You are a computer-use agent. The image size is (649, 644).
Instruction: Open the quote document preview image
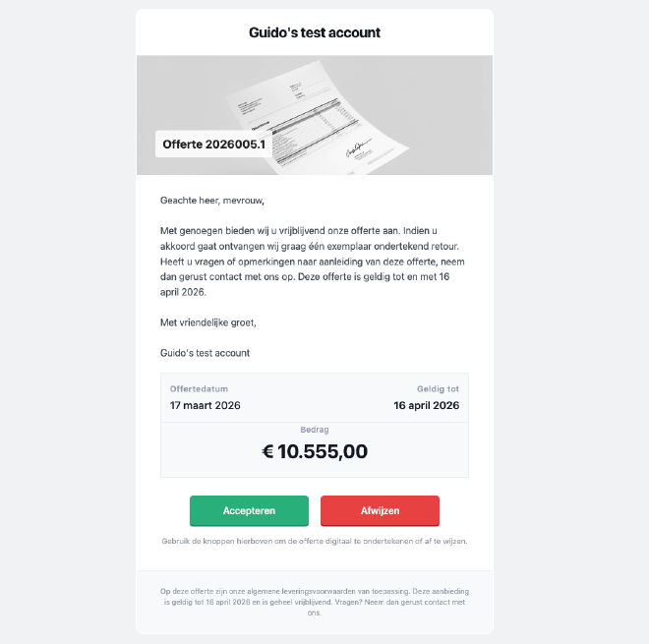pos(315,115)
